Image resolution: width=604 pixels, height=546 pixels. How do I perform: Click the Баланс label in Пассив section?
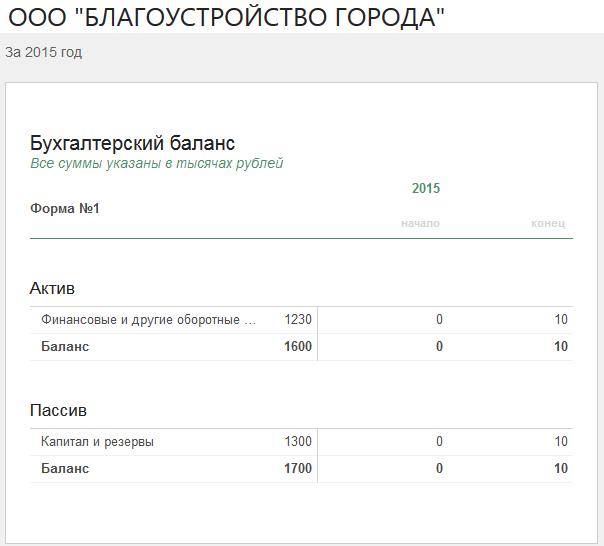click(65, 468)
